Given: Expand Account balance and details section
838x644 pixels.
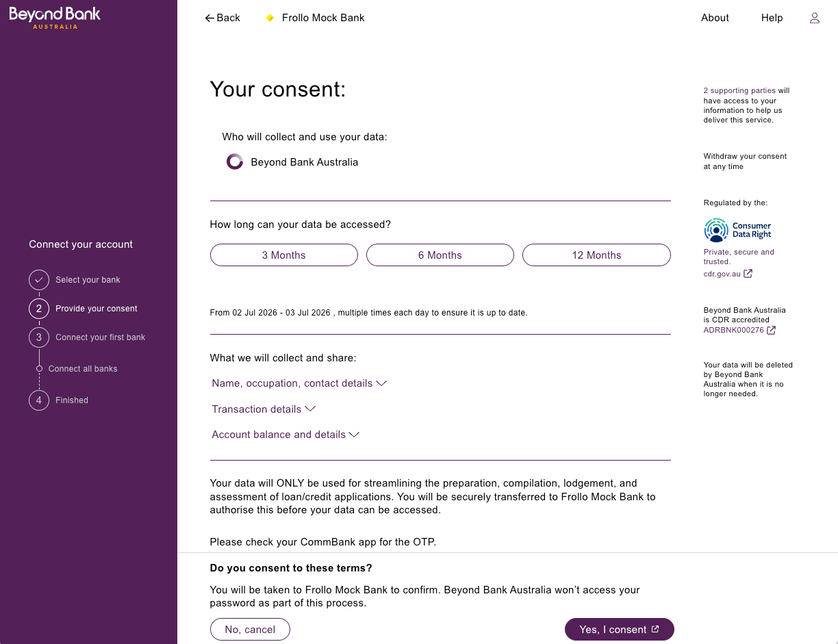Looking at the screenshot, I should pyautogui.click(x=285, y=435).
